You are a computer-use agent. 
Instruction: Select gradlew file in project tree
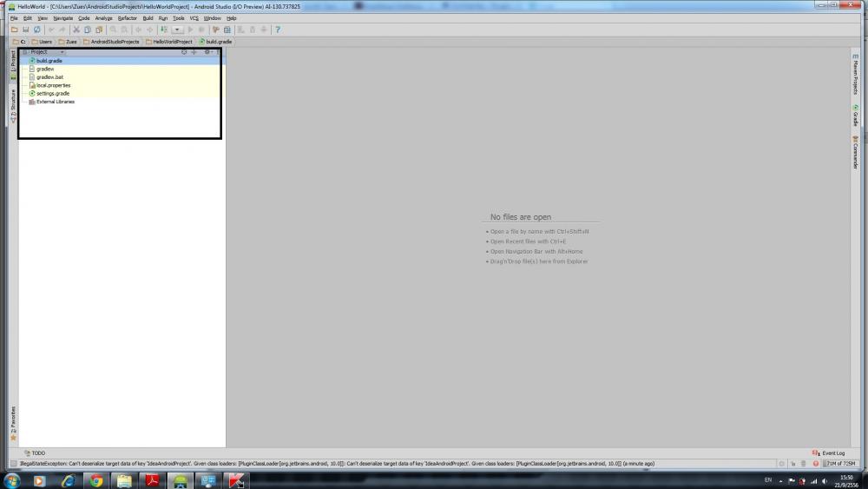tap(45, 69)
